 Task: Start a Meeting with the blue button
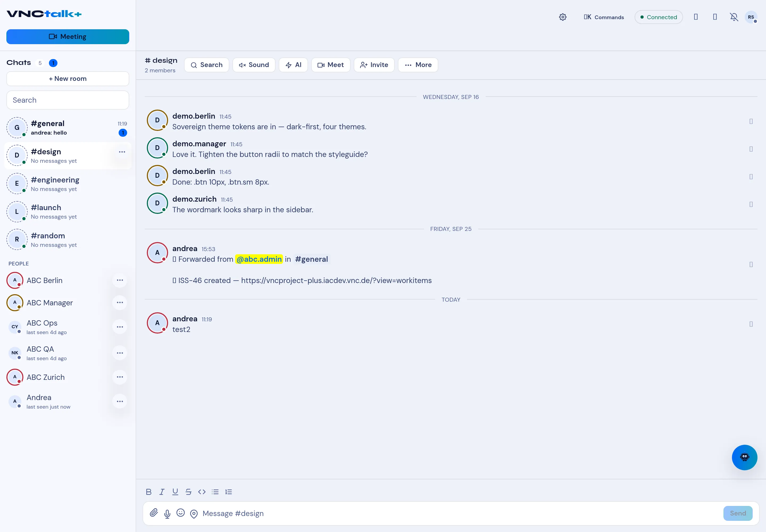point(68,37)
